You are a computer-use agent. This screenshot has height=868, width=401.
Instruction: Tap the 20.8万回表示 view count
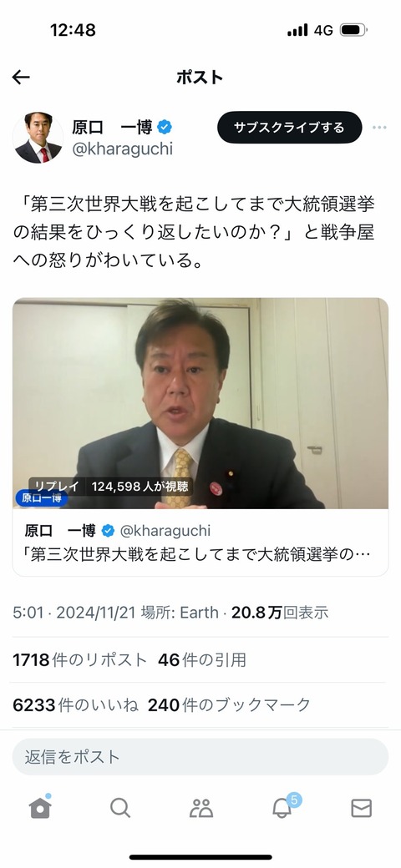coord(280,613)
